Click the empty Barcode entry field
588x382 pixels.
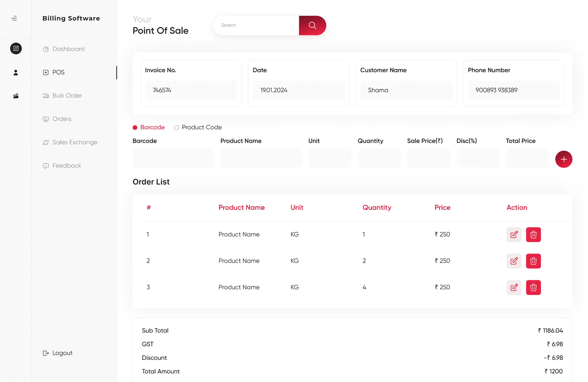pyautogui.click(x=173, y=158)
